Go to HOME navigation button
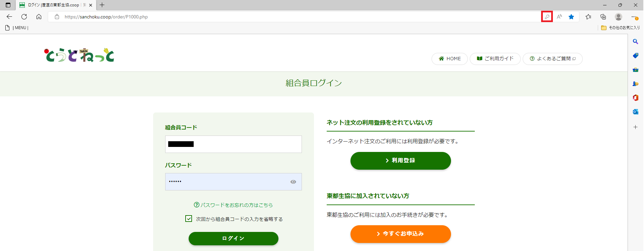644x251 pixels. (450, 59)
